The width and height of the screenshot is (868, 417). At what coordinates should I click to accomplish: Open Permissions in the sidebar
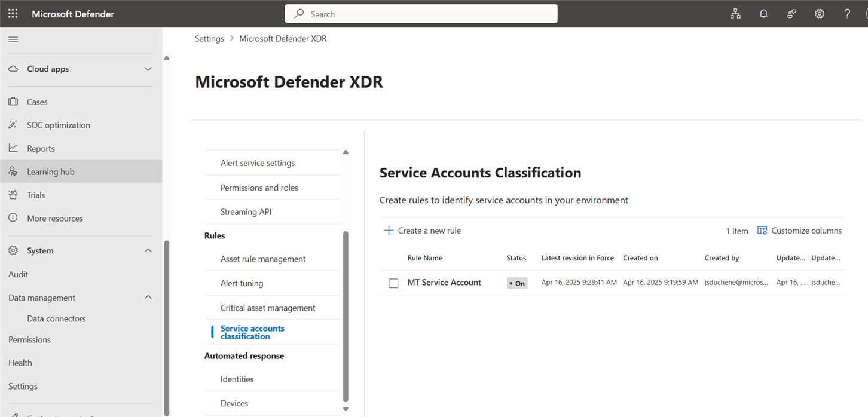click(29, 339)
